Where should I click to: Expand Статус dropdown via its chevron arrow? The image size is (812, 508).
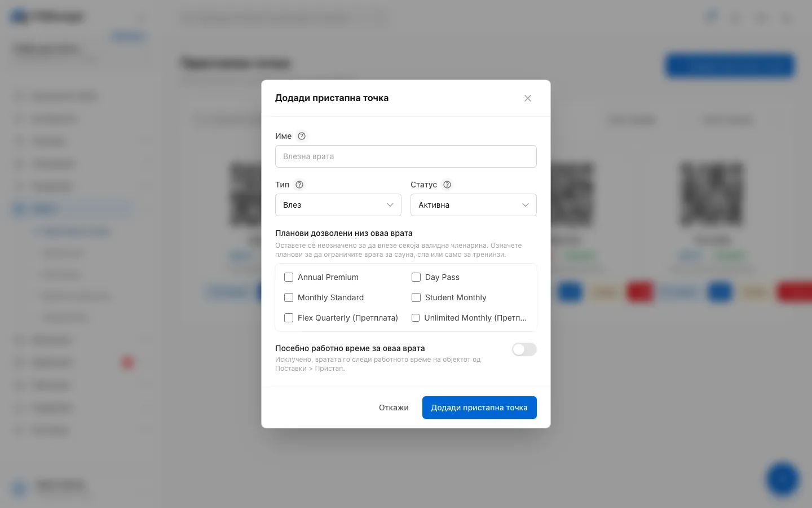[x=526, y=205]
